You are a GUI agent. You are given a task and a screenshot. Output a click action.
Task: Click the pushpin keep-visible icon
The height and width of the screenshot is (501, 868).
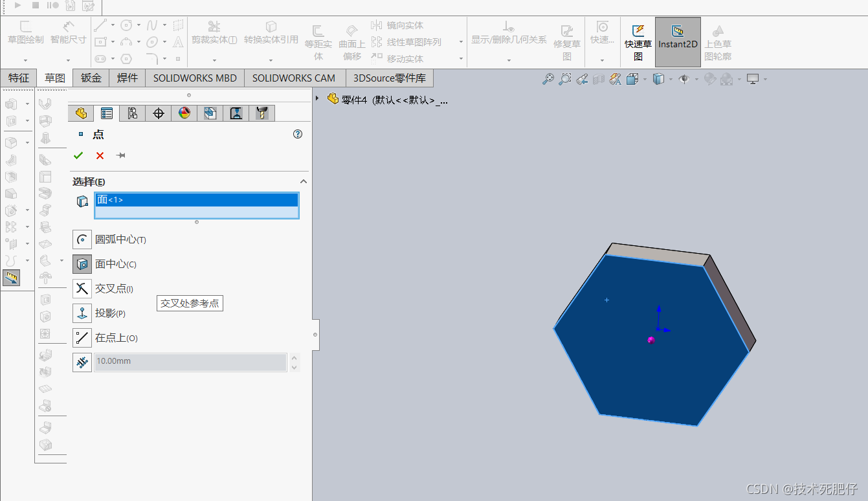(x=120, y=155)
